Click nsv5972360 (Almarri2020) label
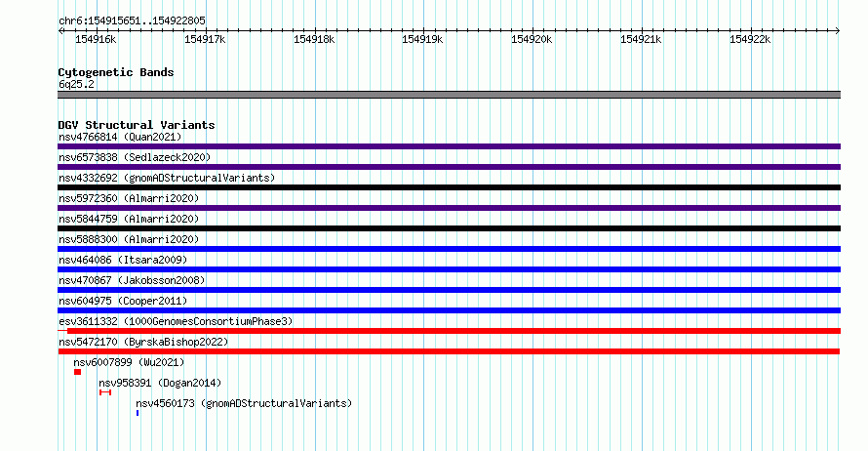The image size is (868, 451). 129,198
